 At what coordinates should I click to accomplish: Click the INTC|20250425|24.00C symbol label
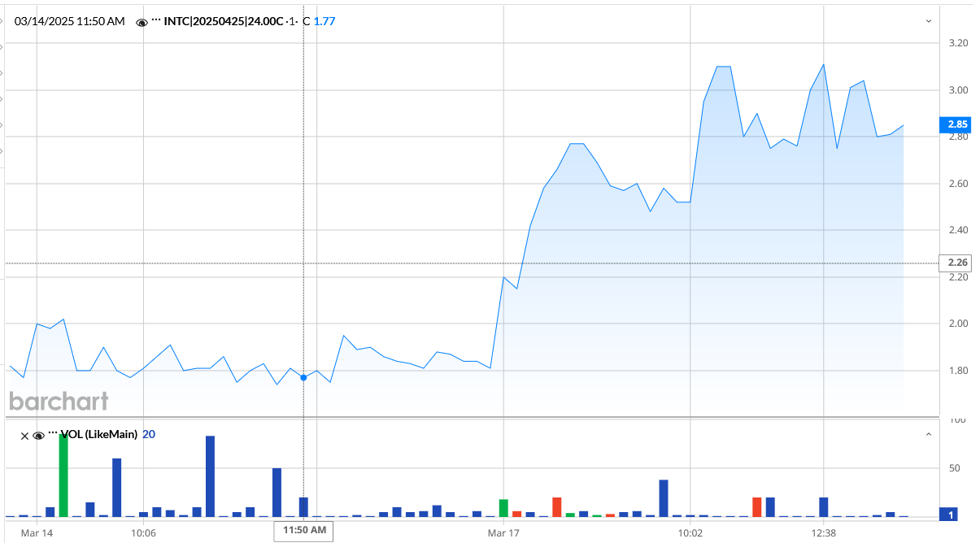[228, 22]
